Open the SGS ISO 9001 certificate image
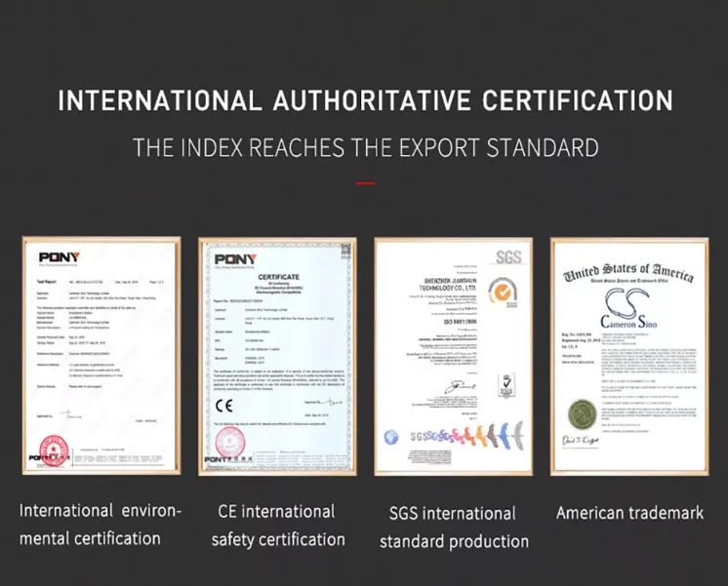The image size is (728, 586). (x=453, y=356)
